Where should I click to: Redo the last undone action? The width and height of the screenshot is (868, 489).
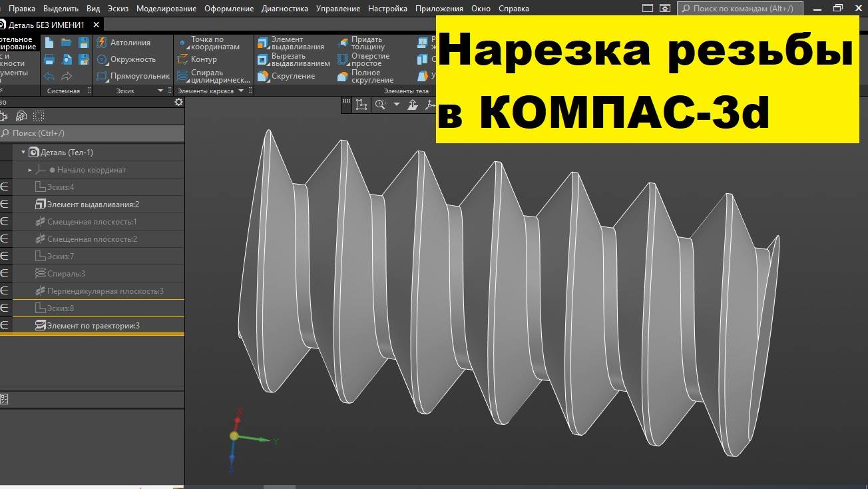[67, 77]
